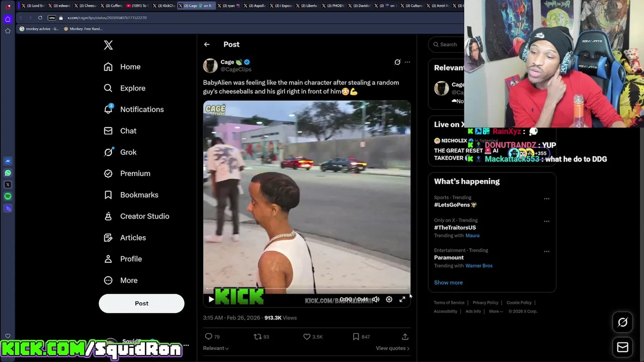The image size is (644, 362).
Task: Open #TheTraitorsUS trending topic
Action: click(455, 227)
